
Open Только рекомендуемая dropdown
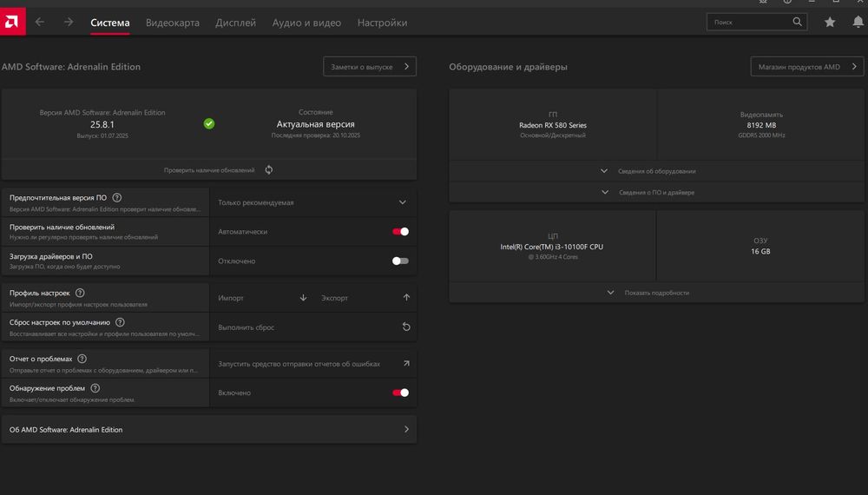pyautogui.click(x=312, y=202)
